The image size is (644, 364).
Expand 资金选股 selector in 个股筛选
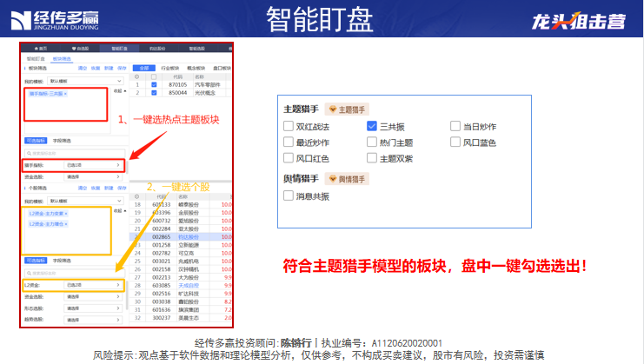pos(93,297)
